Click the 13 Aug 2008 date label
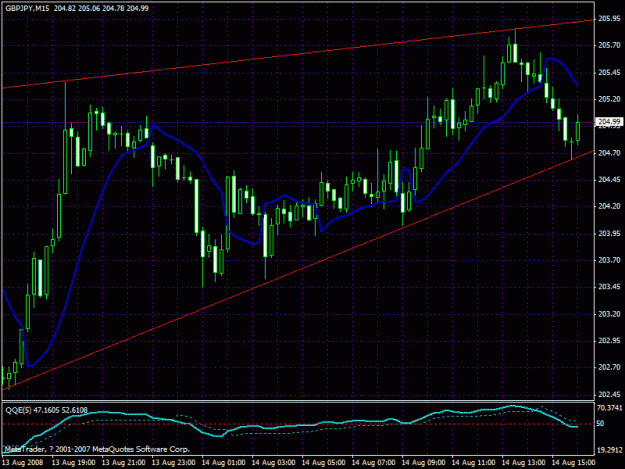 pos(22,463)
